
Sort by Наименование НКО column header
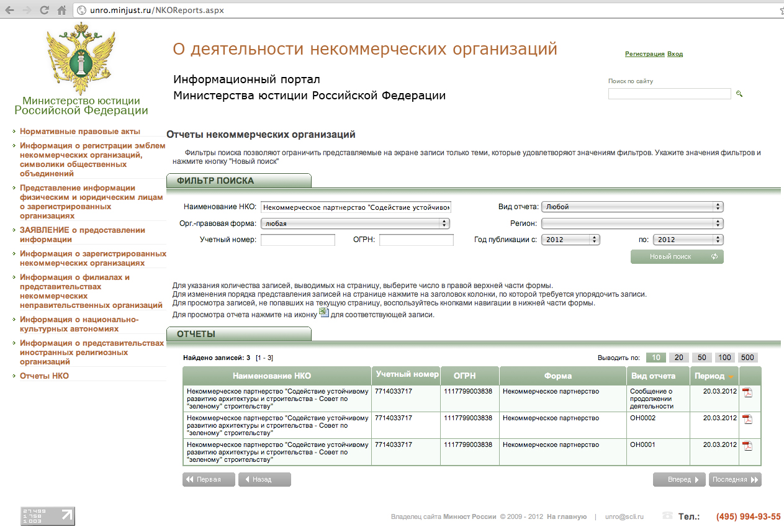tap(272, 376)
